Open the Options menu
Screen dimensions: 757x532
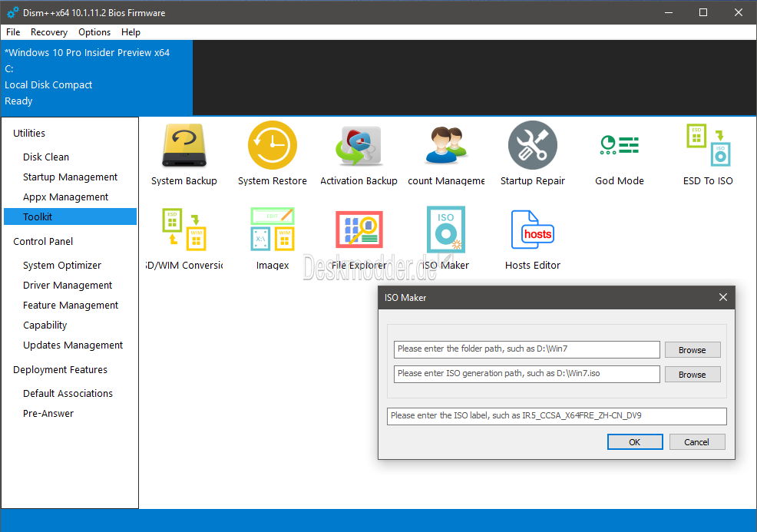click(x=94, y=32)
